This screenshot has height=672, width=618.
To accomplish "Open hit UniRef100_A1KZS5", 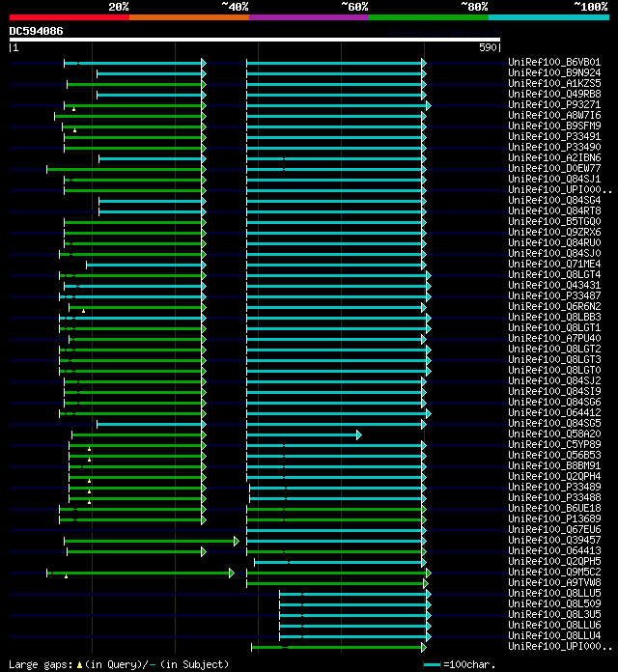I will [x=554, y=83].
